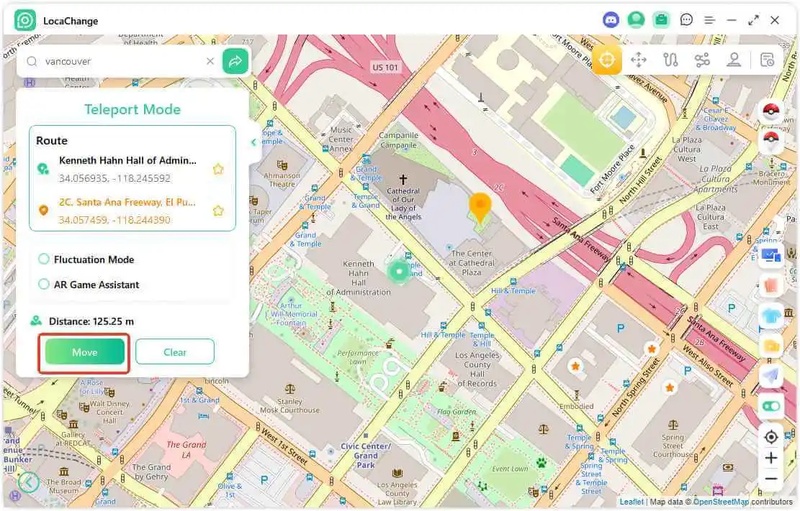Open the user account avatar
Viewport: 800px width, 511px height.
tap(636, 20)
